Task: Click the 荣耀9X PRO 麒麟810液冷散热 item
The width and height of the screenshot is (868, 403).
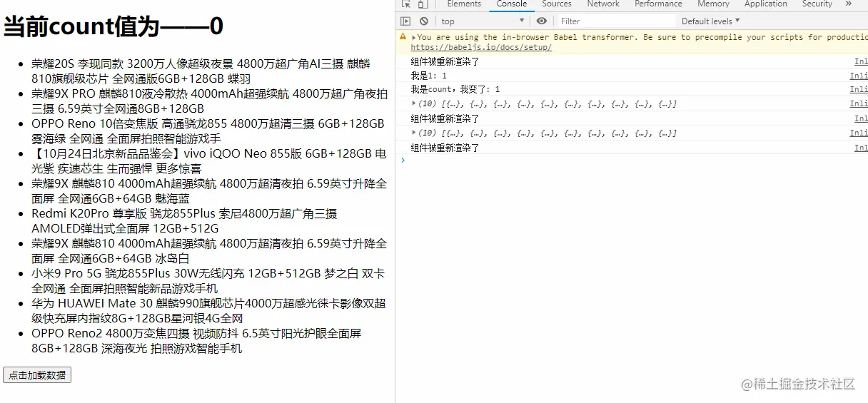Action: (210, 101)
